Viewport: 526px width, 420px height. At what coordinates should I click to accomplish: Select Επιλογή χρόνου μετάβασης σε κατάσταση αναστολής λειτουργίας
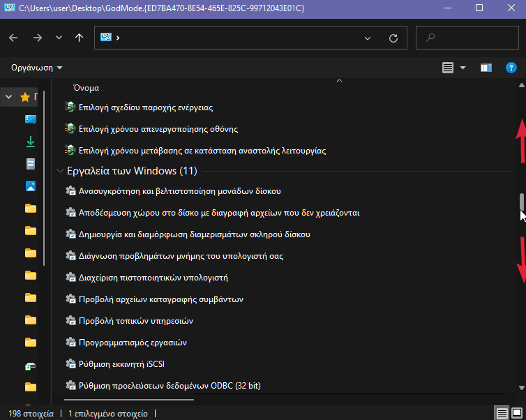click(202, 151)
